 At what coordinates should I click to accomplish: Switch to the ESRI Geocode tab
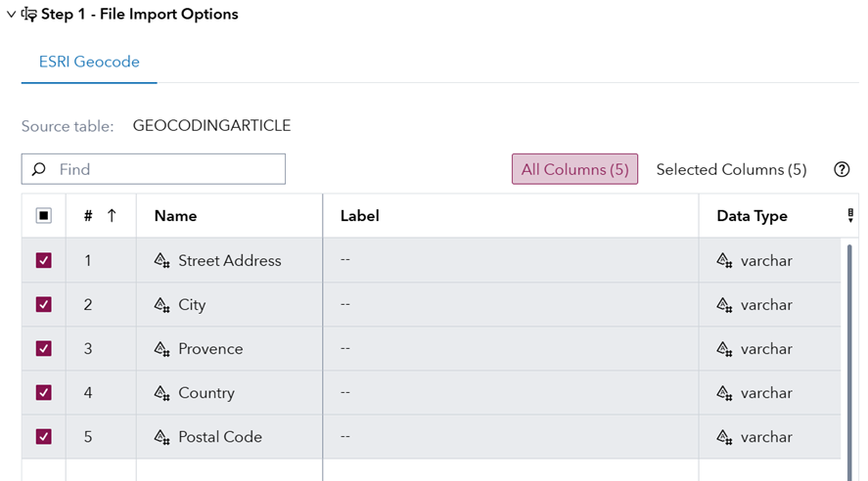coord(88,62)
